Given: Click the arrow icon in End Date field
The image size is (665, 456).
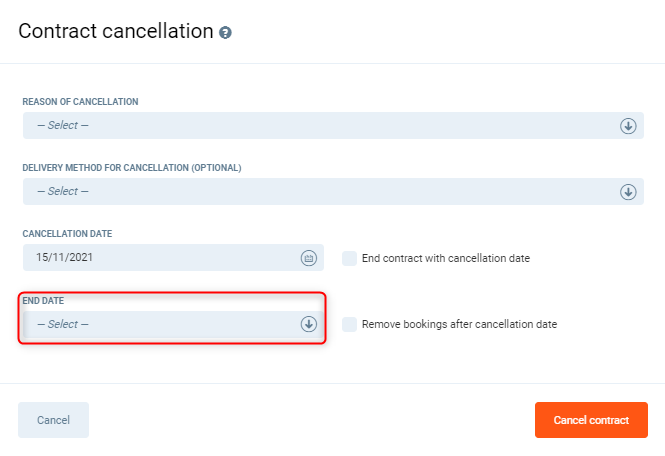Looking at the screenshot, I should pos(309,324).
